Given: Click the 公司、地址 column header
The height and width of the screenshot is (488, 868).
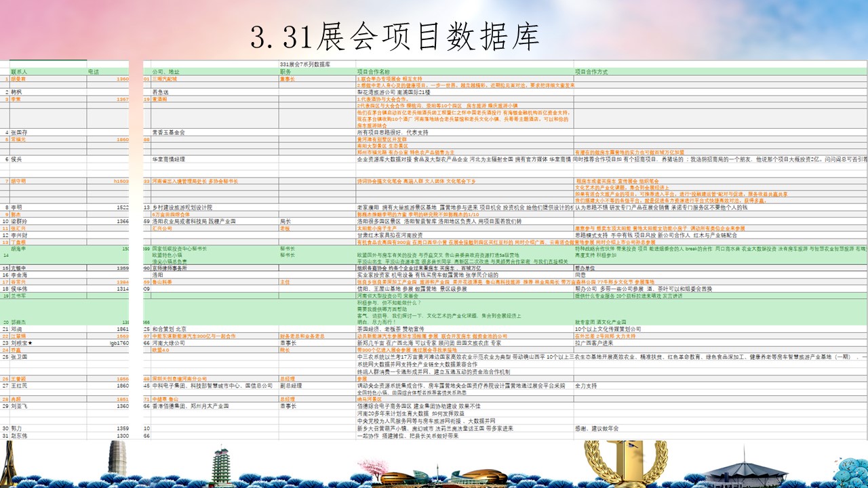Looking at the screenshot, I should pyautogui.click(x=166, y=71).
